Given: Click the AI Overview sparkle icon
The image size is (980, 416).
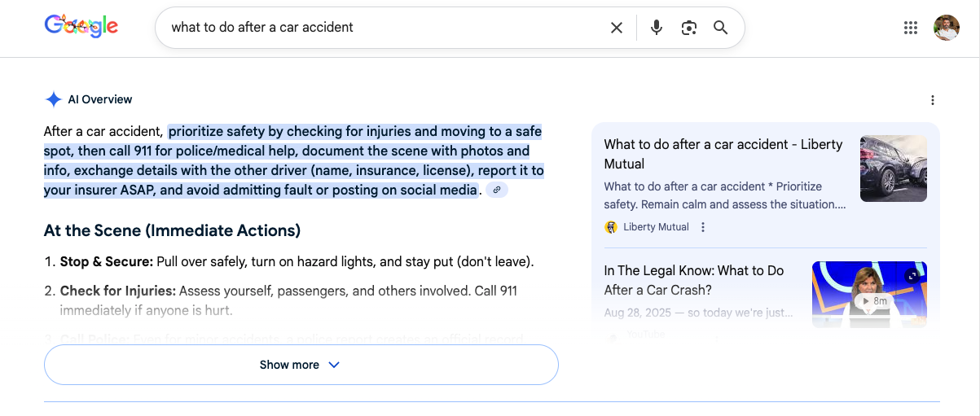Looking at the screenshot, I should coord(54,99).
